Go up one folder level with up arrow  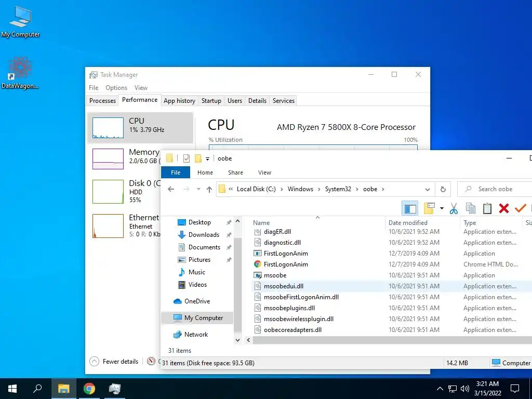209,189
